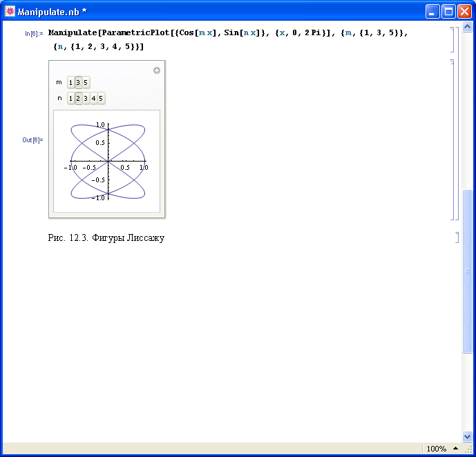
Task: Click the scroll up arrow
Action: coord(467,27)
